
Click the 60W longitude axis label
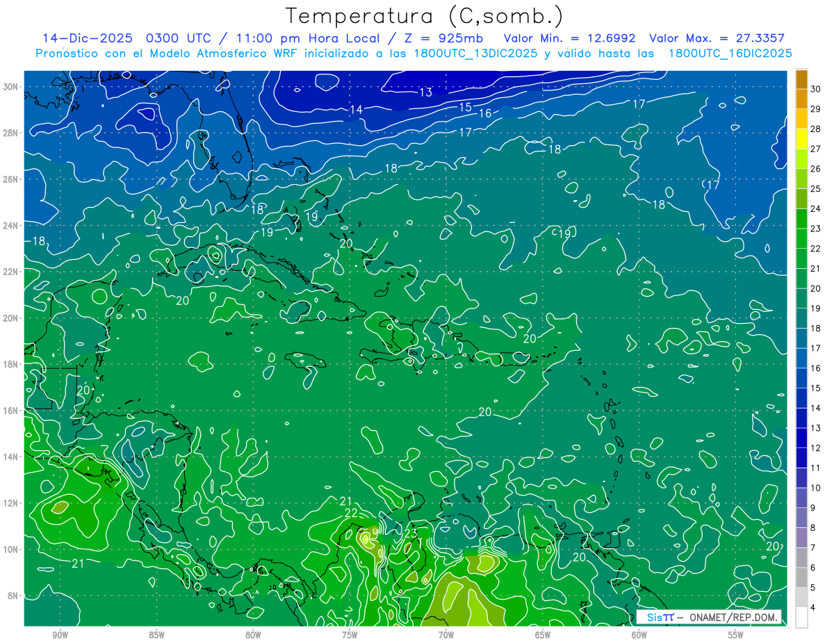639,634
